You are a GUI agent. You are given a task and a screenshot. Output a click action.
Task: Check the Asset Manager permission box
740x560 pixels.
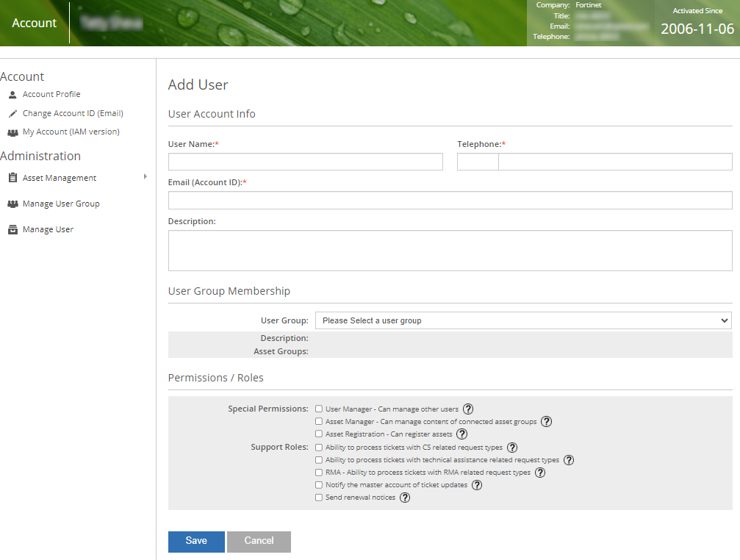pyautogui.click(x=318, y=421)
